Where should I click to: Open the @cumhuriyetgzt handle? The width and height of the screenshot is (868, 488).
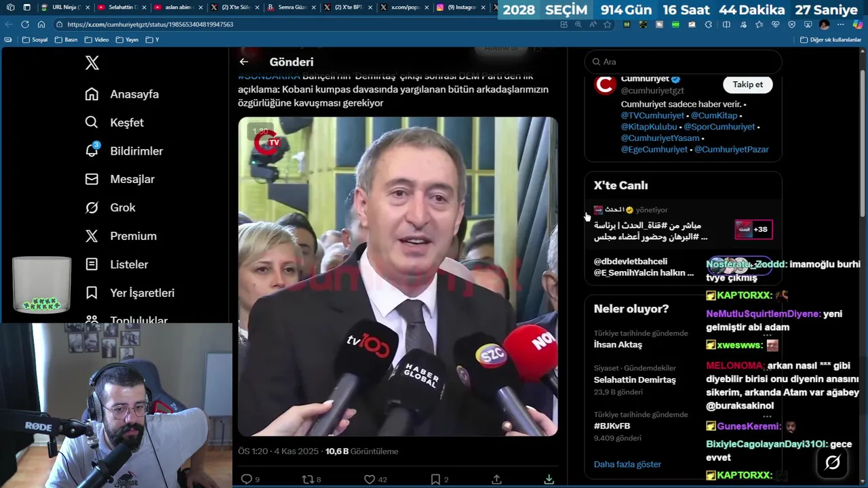click(652, 91)
